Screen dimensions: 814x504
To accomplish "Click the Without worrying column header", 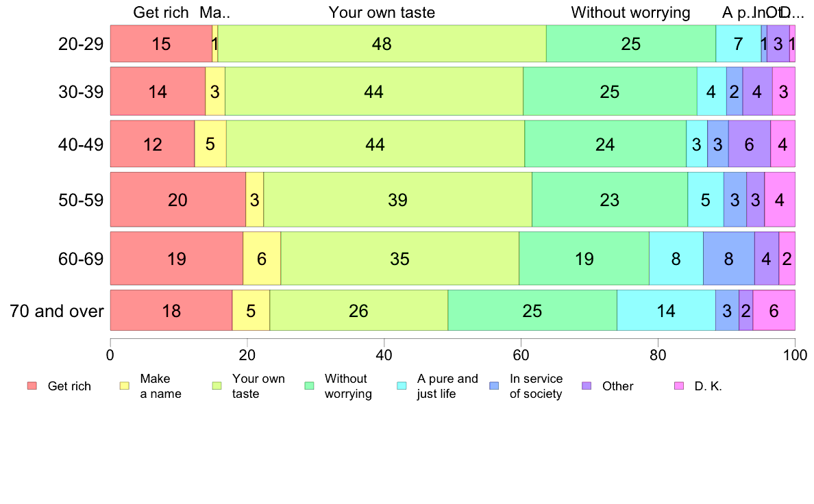I will point(631,12).
